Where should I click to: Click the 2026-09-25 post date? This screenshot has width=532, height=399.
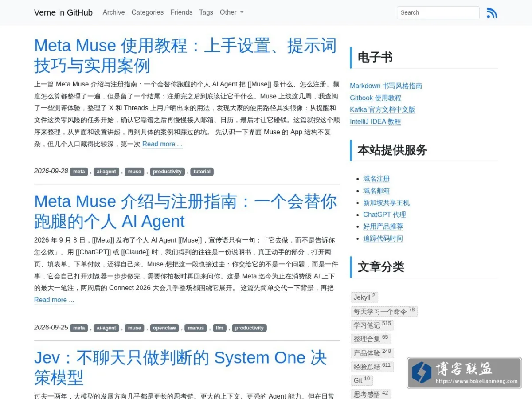tap(51, 328)
